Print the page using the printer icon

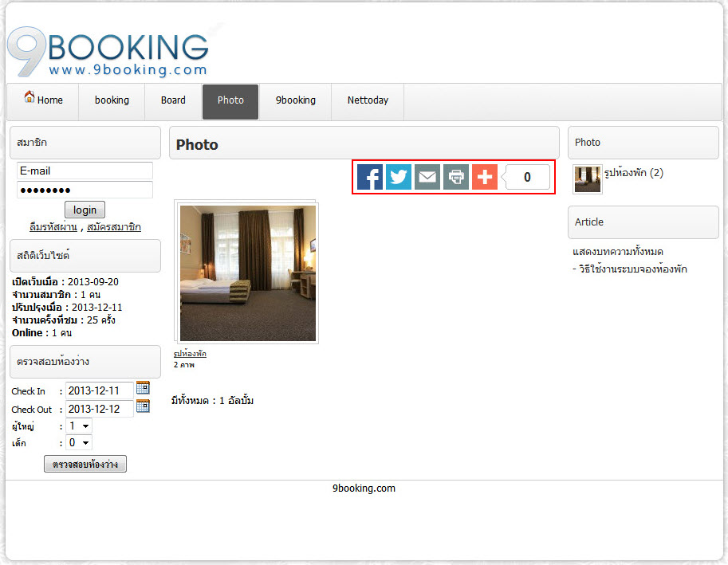pos(456,177)
